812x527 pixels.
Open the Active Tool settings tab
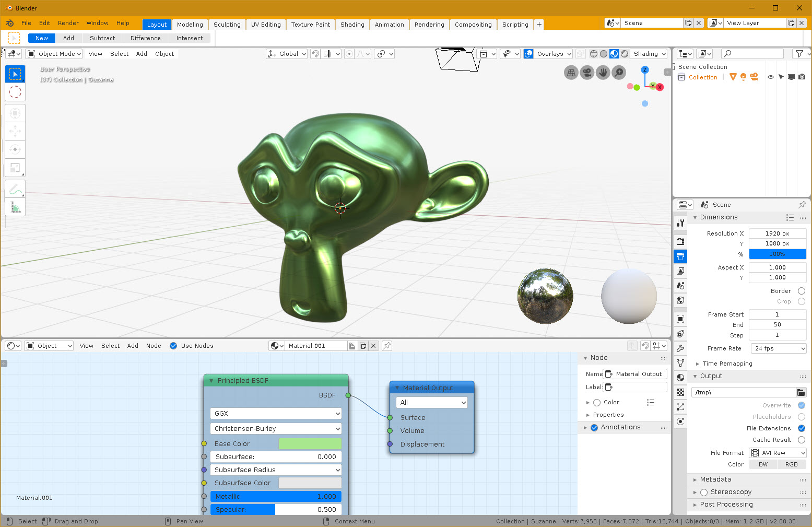(x=680, y=223)
